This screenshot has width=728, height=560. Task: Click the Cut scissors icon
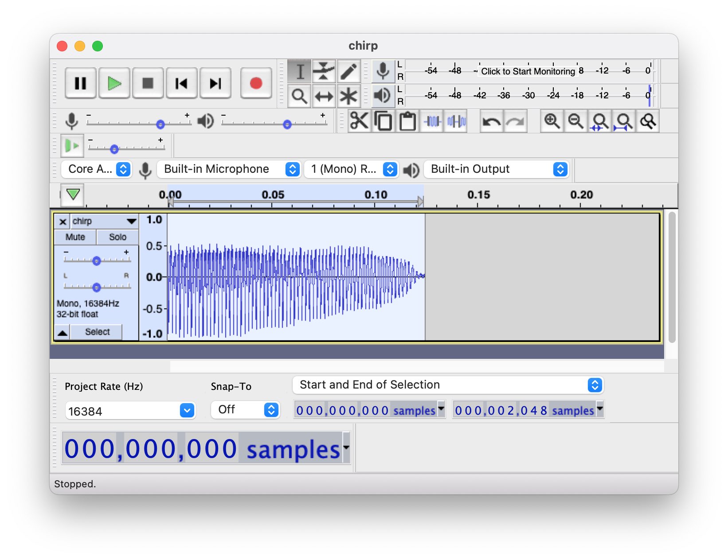pyautogui.click(x=359, y=121)
